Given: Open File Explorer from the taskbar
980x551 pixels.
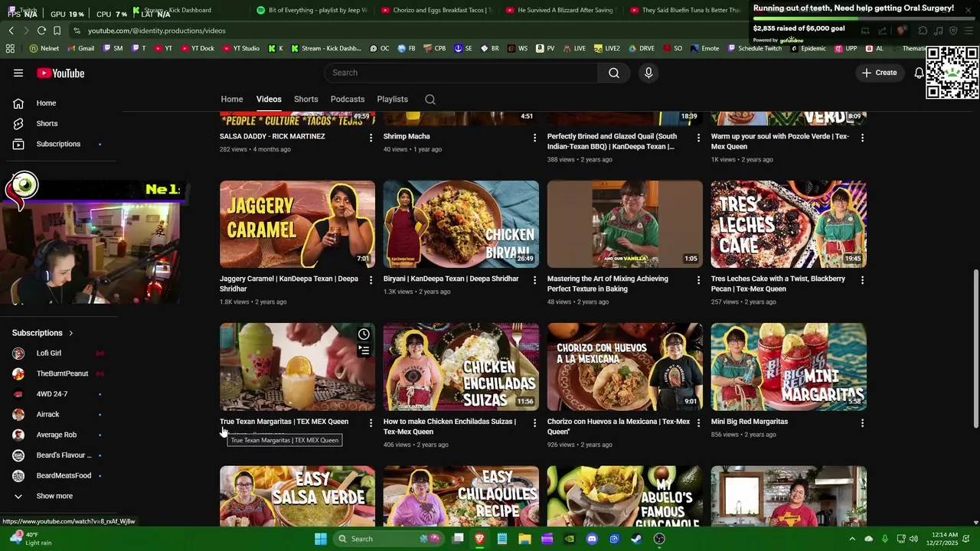Looking at the screenshot, I should [524, 539].
